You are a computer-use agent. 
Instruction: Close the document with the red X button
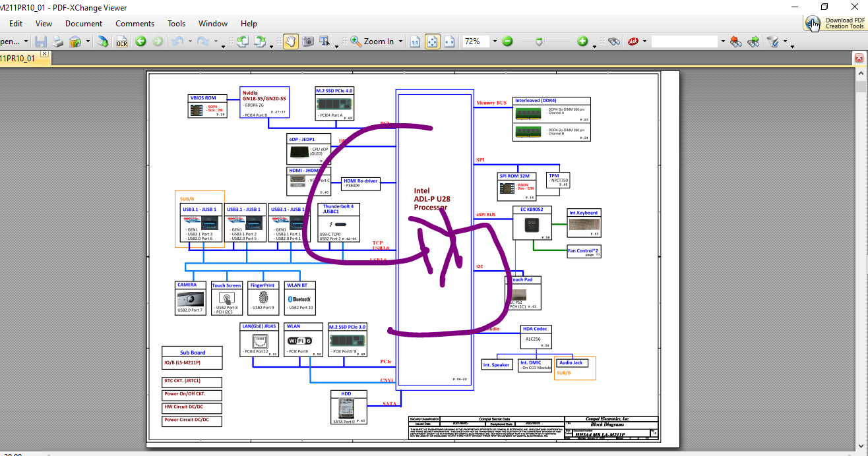click(x=859, y=58)
